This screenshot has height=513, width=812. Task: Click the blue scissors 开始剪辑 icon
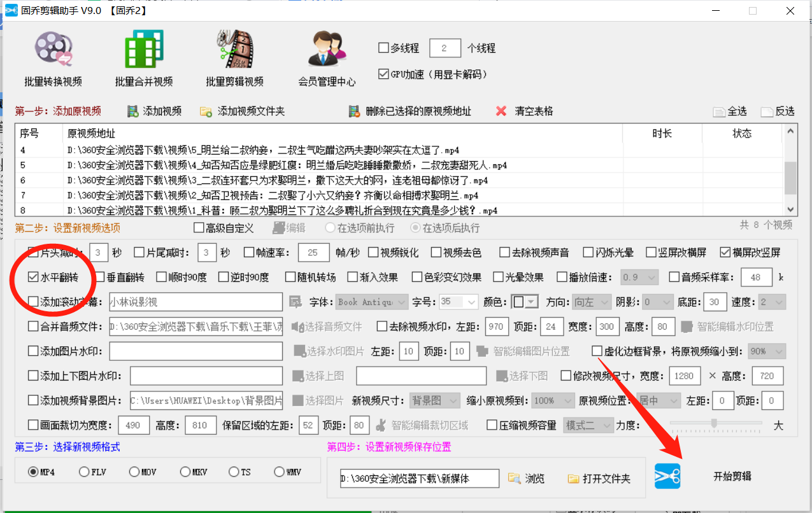[x=667, y=475]
